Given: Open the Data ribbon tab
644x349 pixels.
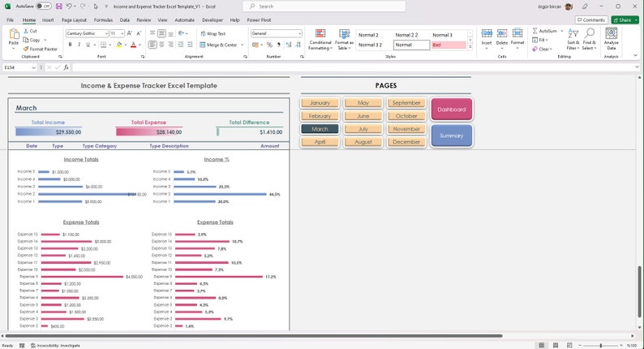Looking at the screenshot, I should pyautogui.click(x=124, y=19).
